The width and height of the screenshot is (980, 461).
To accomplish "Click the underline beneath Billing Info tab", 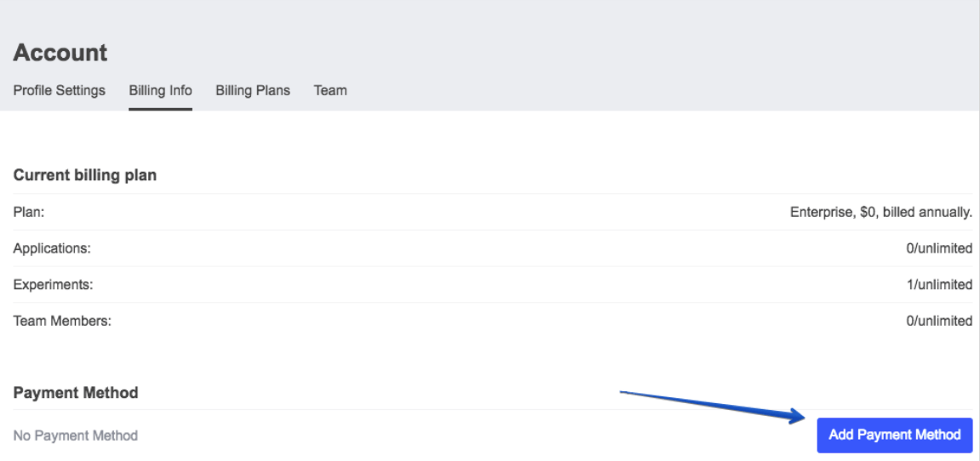I will point(161,109).
